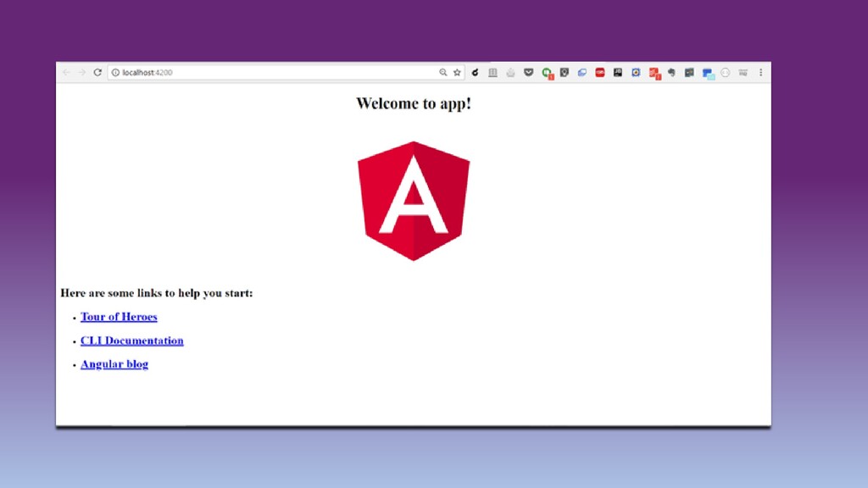The image size is (868, 488).
Task: Click the dark gray square extension icon
Action: click(689, 73)
